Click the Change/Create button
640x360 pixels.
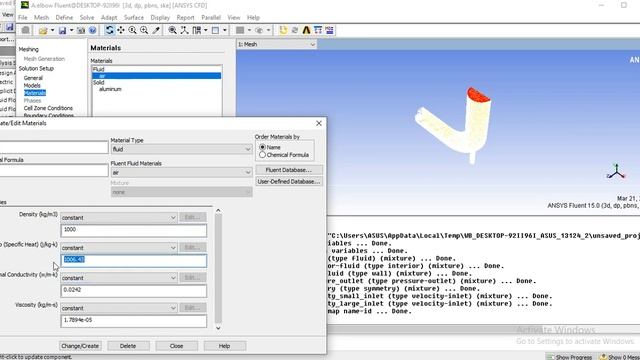[80, 346]
